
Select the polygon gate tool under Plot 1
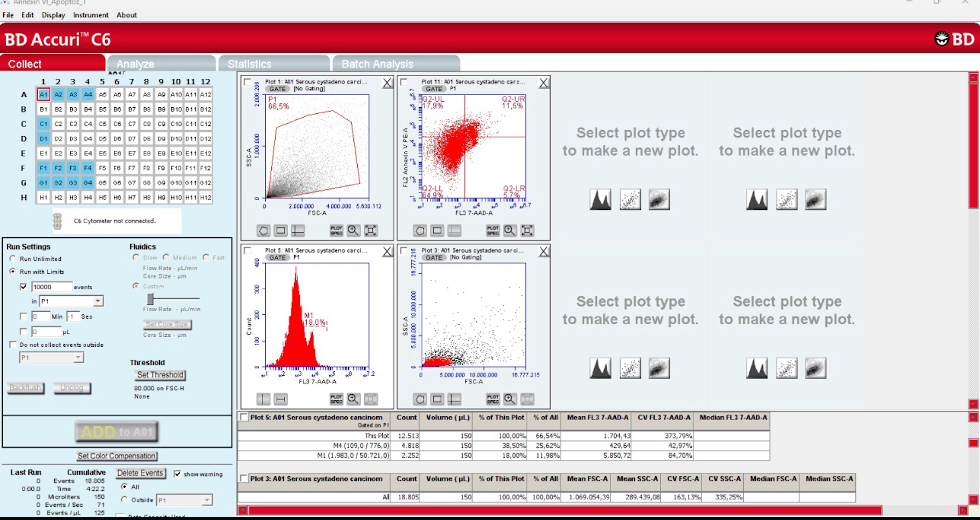(x=263, y=231)
